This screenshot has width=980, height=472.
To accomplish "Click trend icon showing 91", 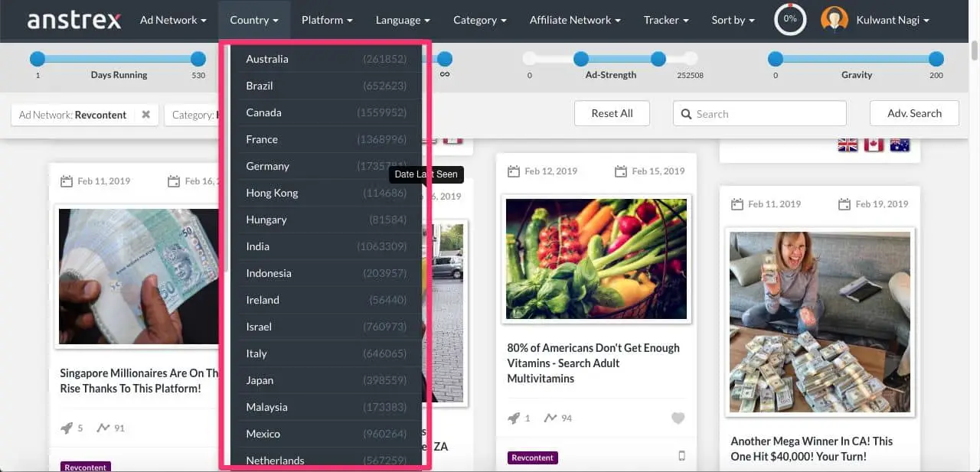I will click(x=103, y=428).
